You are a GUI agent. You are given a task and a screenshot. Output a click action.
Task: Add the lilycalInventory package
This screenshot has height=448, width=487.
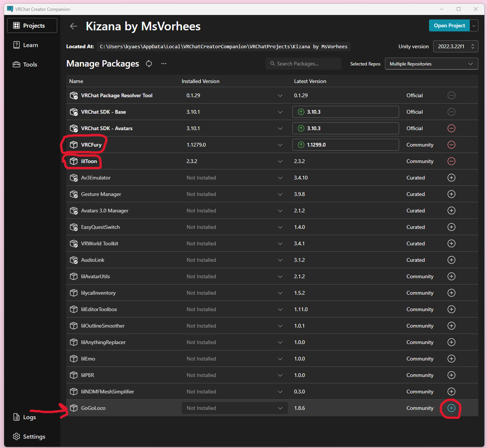(x=451, y=293)
